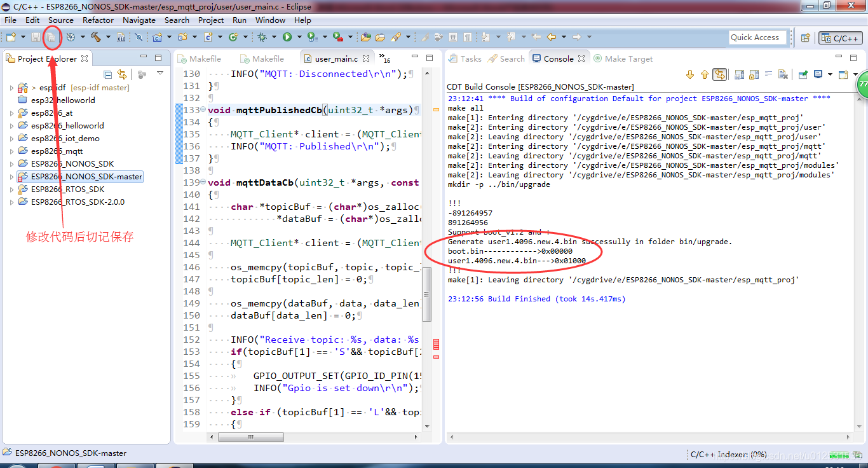Collapse the fold marker at line 133

(203, 110)
